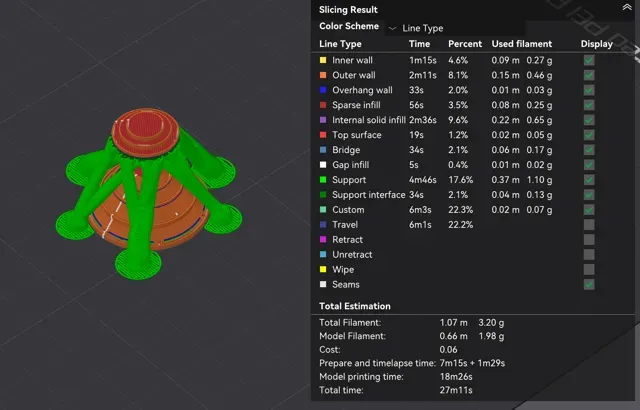Click the red Top surface swatch
The width and height of the screenshot is (640, 410).
tap(323, 135)
